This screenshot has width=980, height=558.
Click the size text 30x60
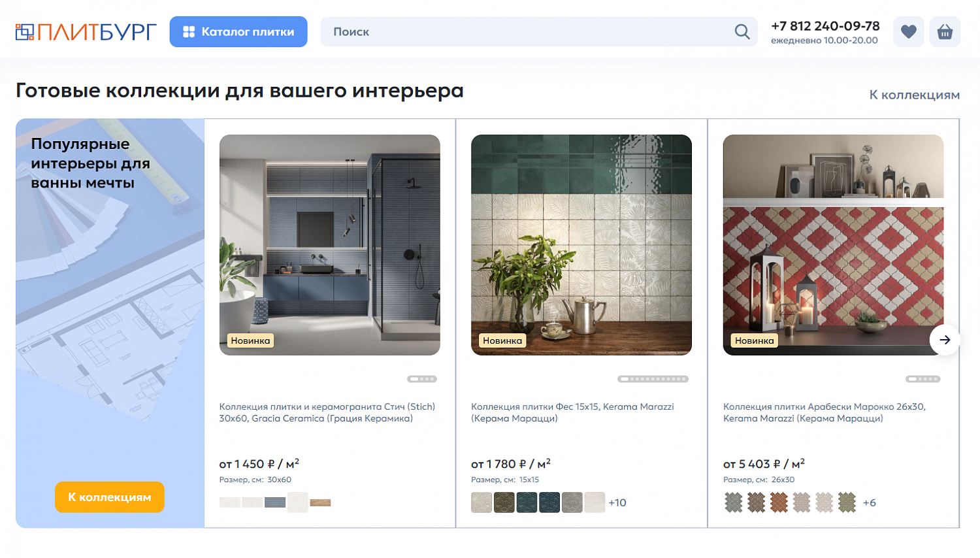279,480
